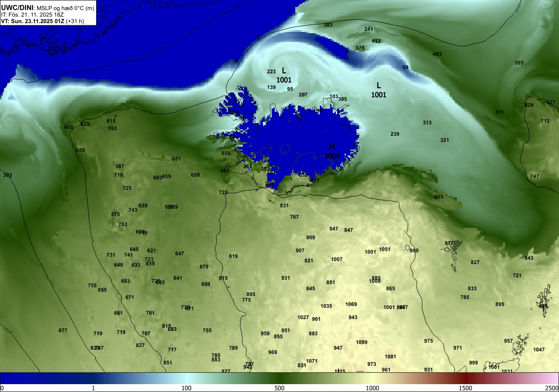
Task: Click the 'UWC/DINI: MSLP og hæð 0°C (m)' title
Action: (x=47, y=7)
